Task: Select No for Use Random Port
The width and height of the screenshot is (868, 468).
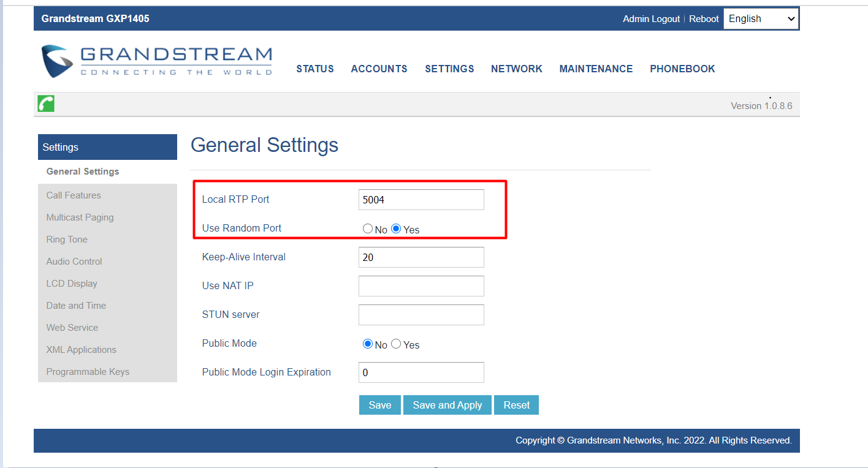Action: point(368,228)
